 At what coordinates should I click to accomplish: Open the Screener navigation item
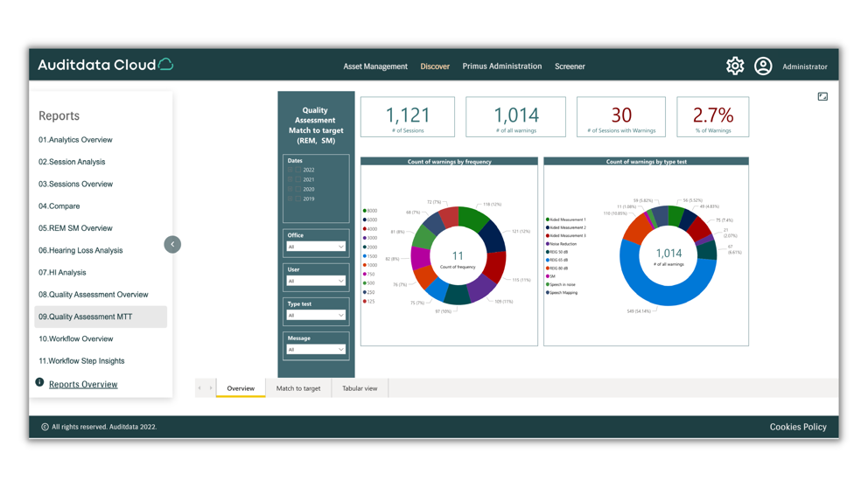click(x=570, y=66)
